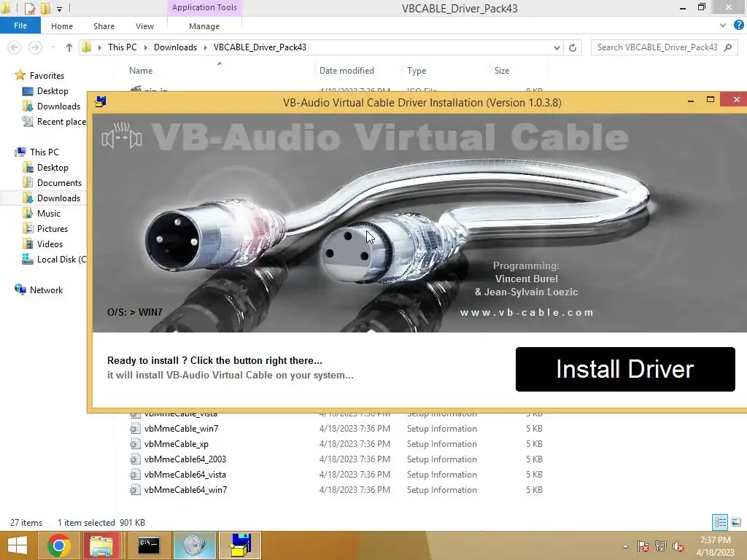Screen dimensions: 747x560
Task: Refresh the folder view
Action: (x=573, y=47)
